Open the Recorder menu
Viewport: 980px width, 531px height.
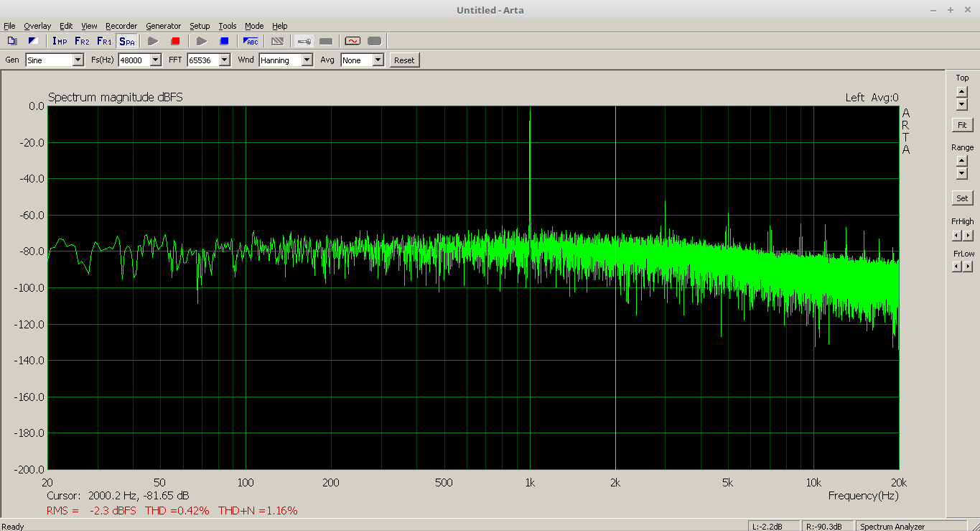[x=121, y=26]
